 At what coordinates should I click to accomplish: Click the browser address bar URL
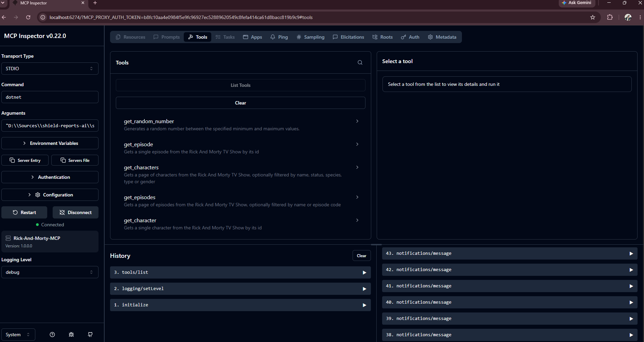(x=181, y=17)
